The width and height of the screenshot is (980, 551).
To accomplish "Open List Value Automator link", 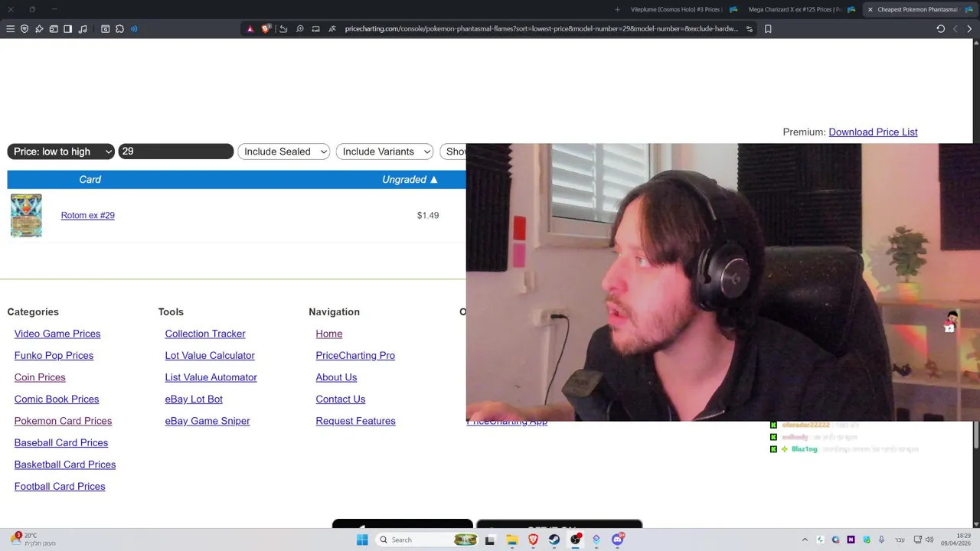I will [211, 377].
